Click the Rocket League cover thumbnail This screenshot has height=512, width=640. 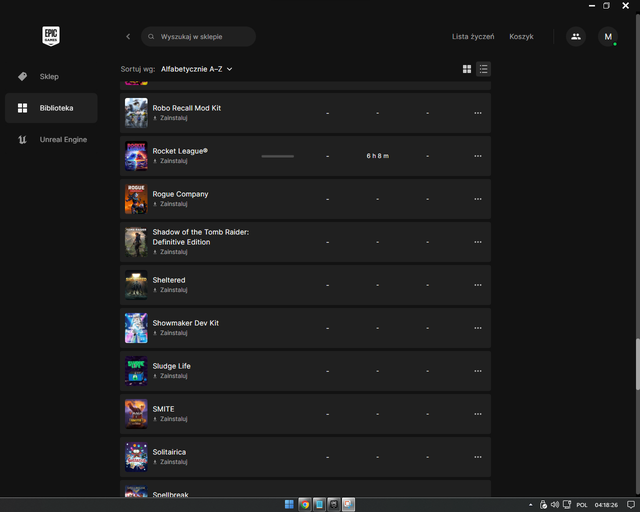(136, 156)
